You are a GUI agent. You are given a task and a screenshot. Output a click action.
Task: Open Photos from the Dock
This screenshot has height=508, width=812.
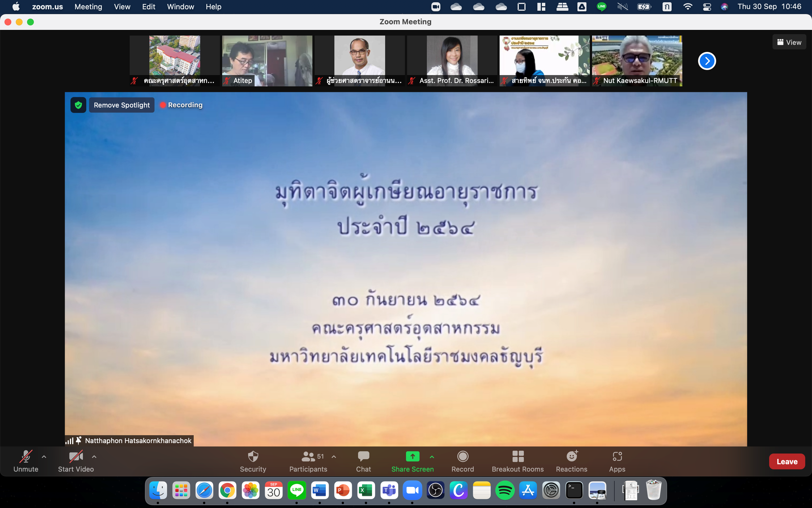(250, 491)
